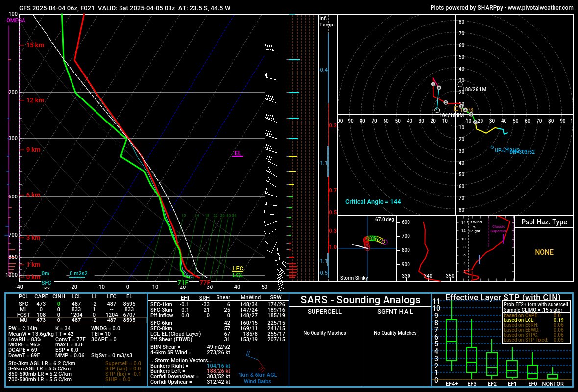
Task: Select the Corfidi Upshear = label
Action: pos(171,382)
